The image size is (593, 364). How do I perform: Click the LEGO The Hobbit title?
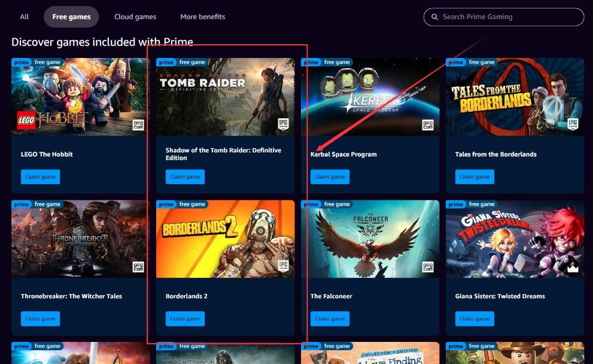point(47,154)
